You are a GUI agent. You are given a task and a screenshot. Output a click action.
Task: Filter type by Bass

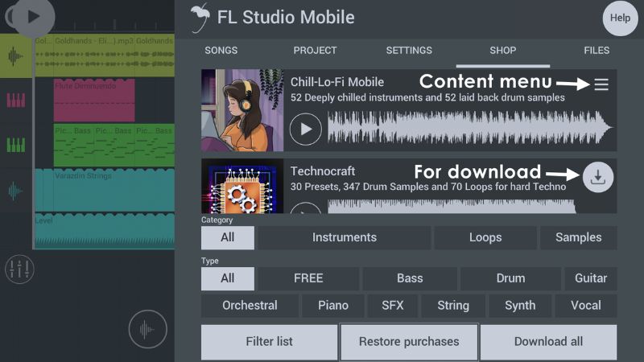(x=410, y=278)
